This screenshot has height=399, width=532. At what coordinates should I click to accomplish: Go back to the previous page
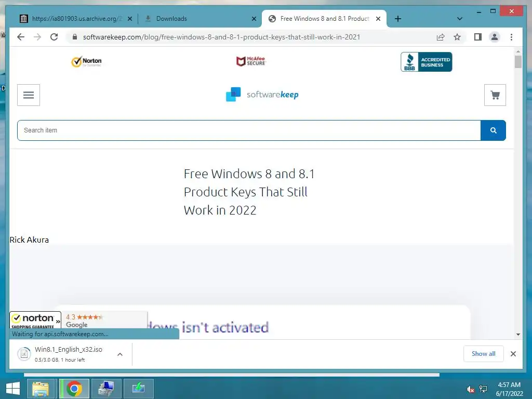coord(21,37)
